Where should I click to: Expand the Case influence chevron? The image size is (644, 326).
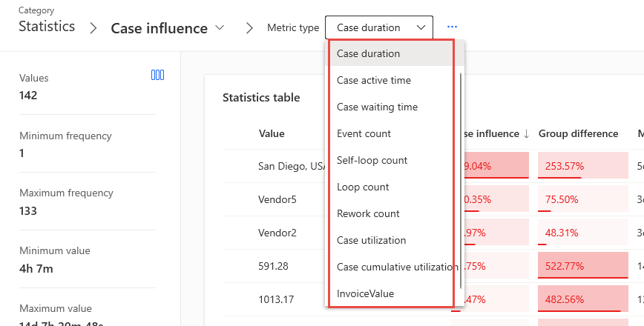(x=220, y=27)
